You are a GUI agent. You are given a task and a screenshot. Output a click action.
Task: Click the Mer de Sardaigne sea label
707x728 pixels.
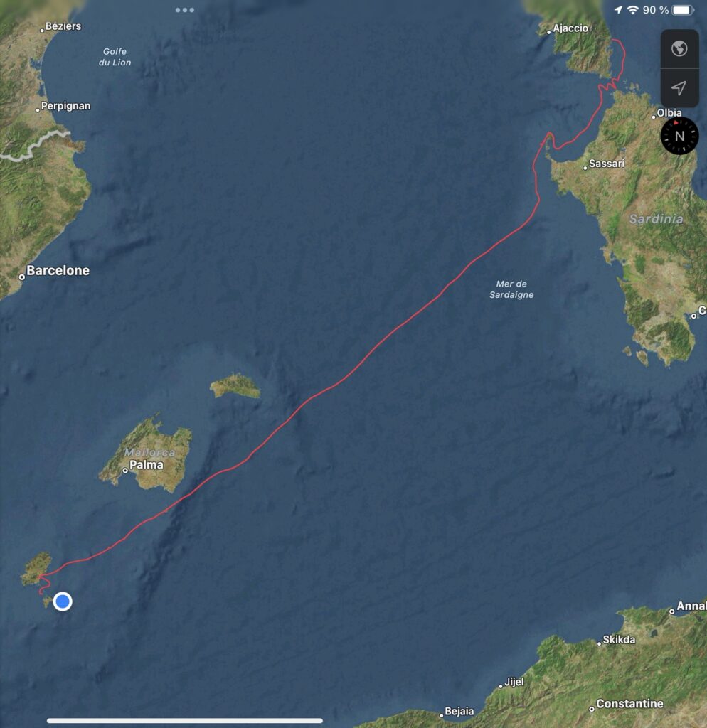[x=511, y=289]
